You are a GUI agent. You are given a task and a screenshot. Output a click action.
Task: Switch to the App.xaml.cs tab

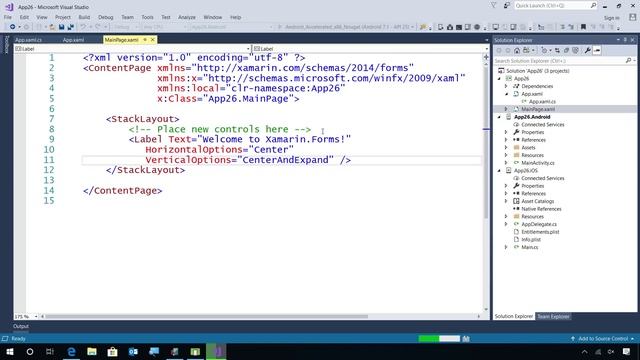pyautogui.click(x=28, y=40)
